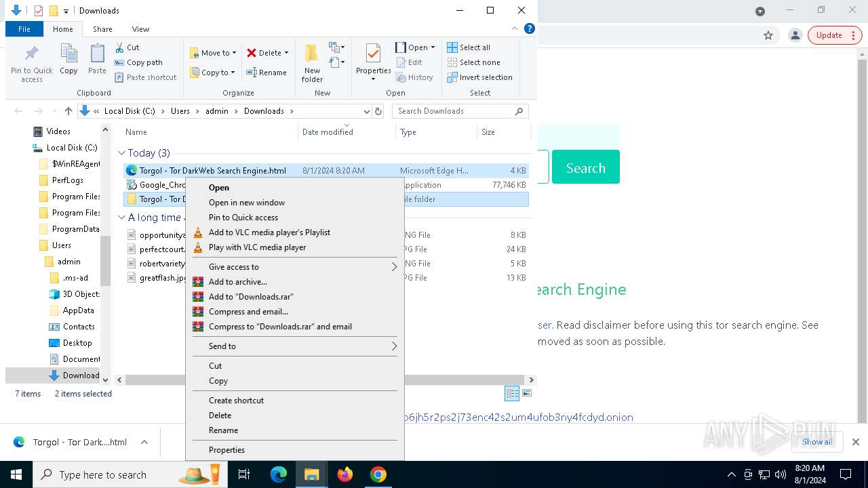This screenshot has height=488, width=868.
Task: Open the address bar history dropdown
Action: (x=366, y=111)
